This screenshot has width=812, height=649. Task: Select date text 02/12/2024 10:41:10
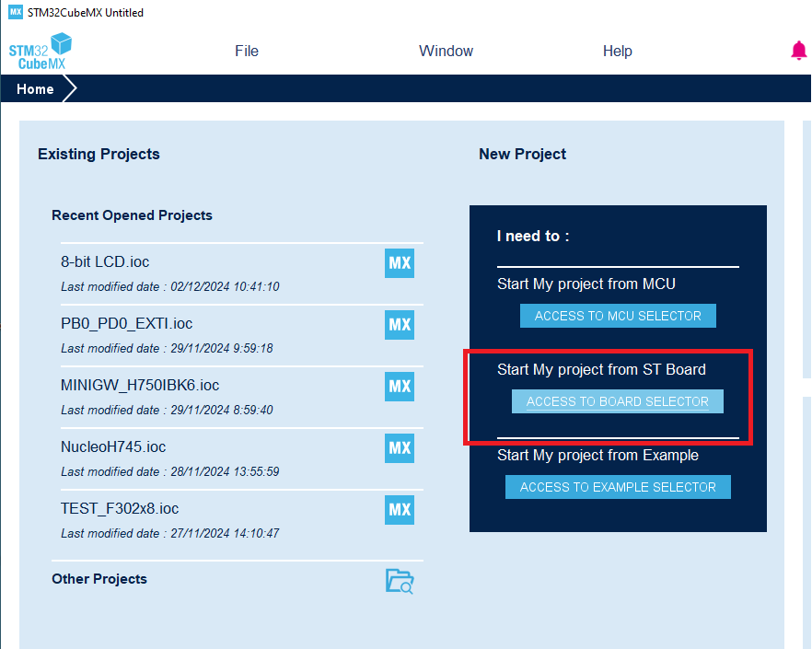click(225, 286)
